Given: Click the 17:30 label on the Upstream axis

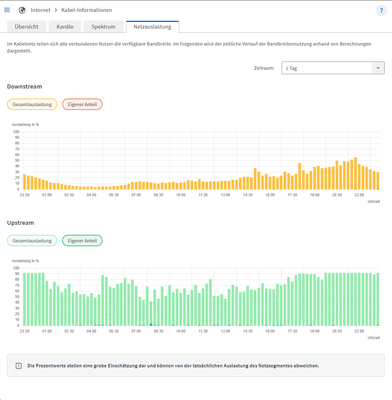Looking at the screenshot, I should coord(292,331).
